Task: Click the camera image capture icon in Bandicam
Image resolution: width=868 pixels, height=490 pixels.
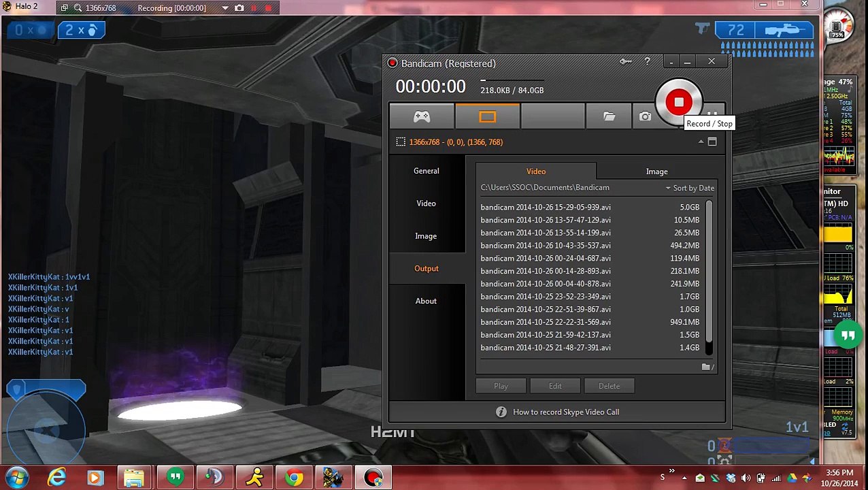Action: click(645, 117)
